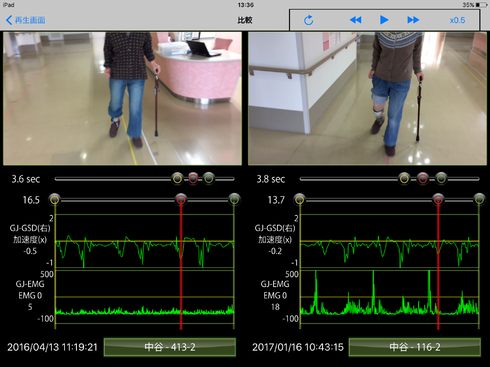Click the left GJ-GSD(右) acceleration graph
The width and height of the screenshot is (490, 367).
[x=144, y=241]
